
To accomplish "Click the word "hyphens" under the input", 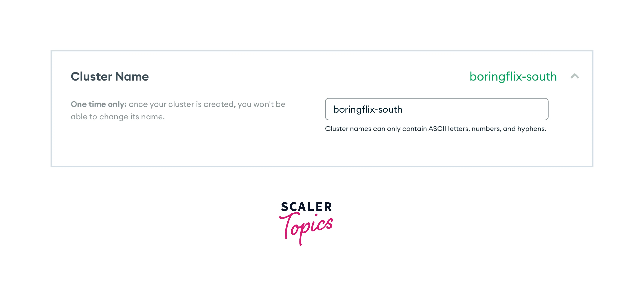I will [531, 129].
